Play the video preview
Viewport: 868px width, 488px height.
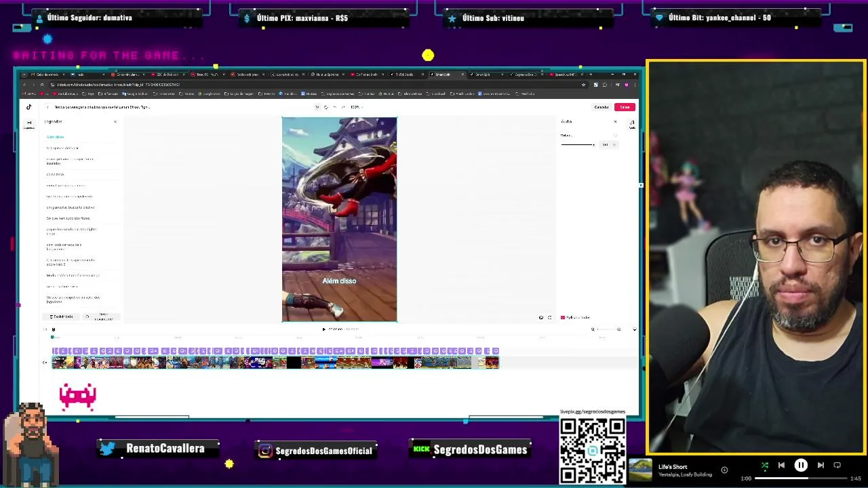(x=323, y=329)
